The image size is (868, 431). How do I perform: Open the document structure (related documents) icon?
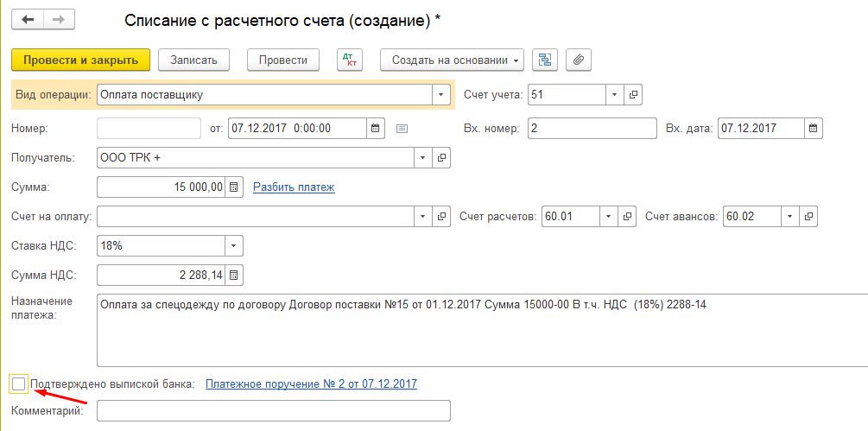(x=545, y=60)
